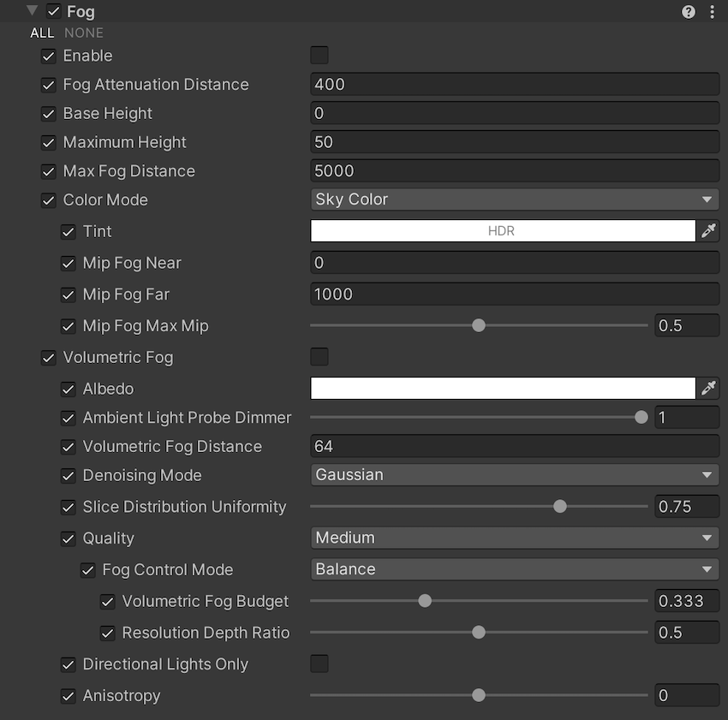Uncheck the Anisotropy override checkbox
The width and height of the screenshot is (728, 720).
pyautogui.click(x=69, y=696)
